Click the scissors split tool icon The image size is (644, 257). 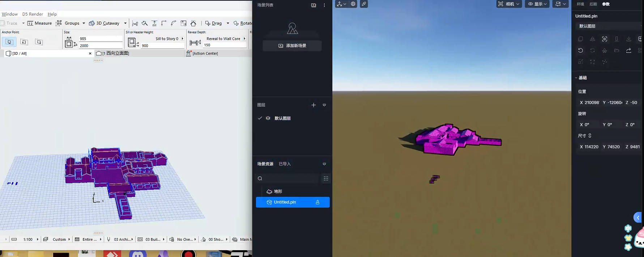tap(135, 23)
